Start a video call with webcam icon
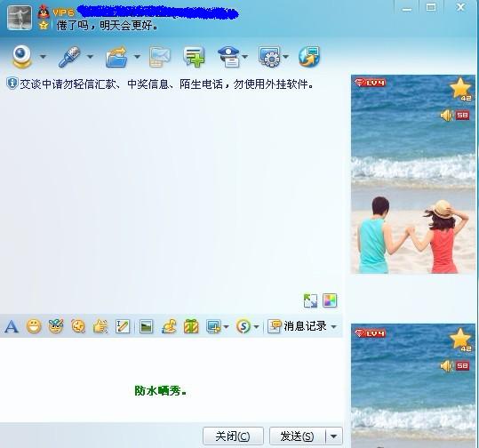The height and width of the screenshot is (448, 479). [x=22, y=56]
